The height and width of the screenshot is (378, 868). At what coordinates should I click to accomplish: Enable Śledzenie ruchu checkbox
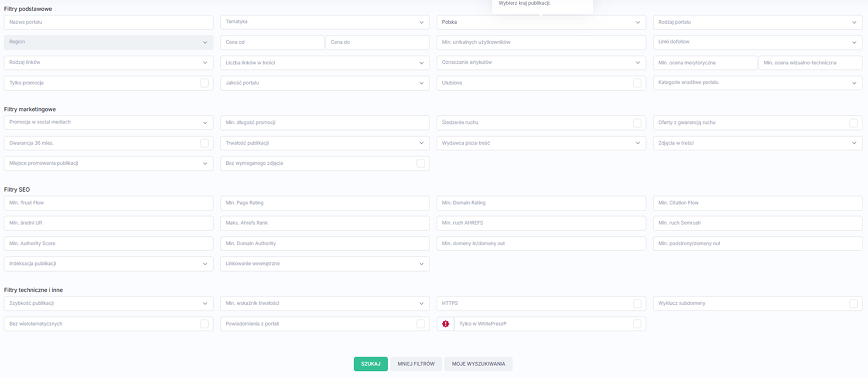637,123
